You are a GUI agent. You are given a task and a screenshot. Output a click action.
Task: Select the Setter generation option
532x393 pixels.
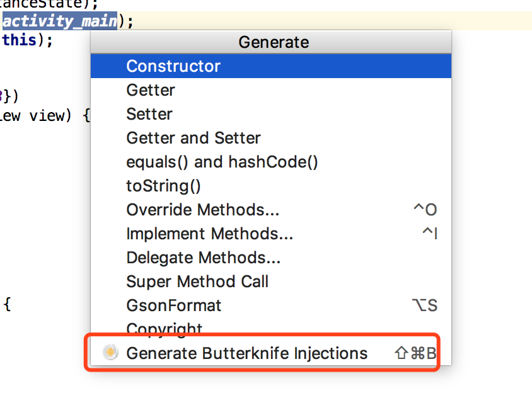coord(149,114)
